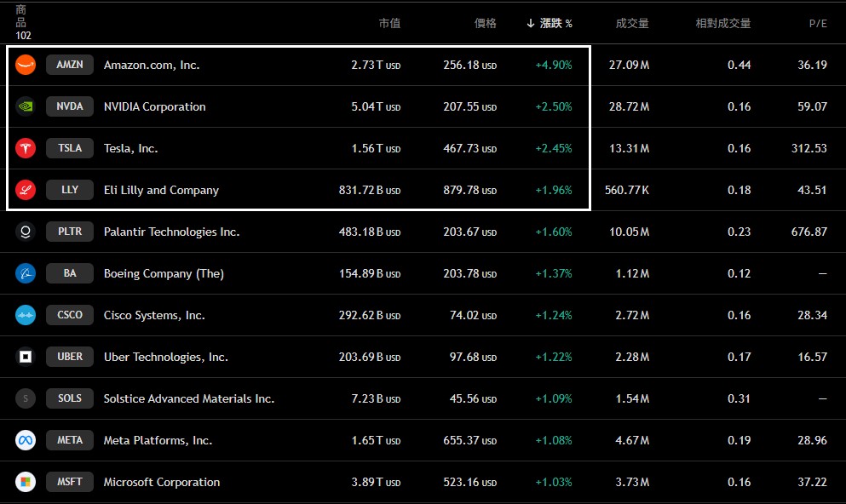
Task: Sort by 價格 column header
Action: [x=485, y=24]
